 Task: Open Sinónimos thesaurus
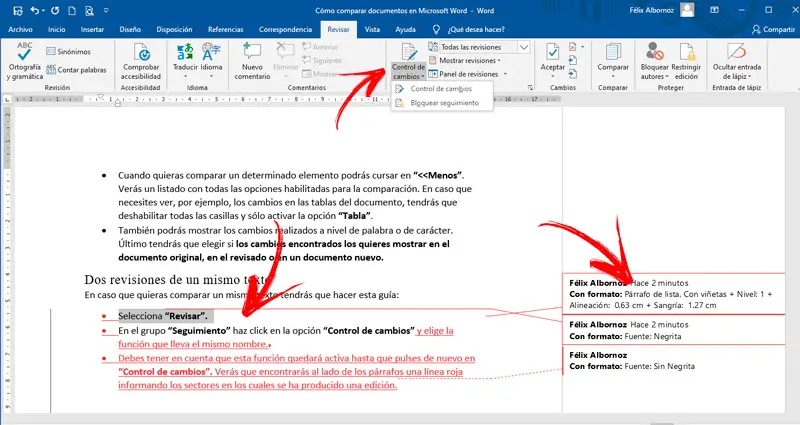(68, 52)
